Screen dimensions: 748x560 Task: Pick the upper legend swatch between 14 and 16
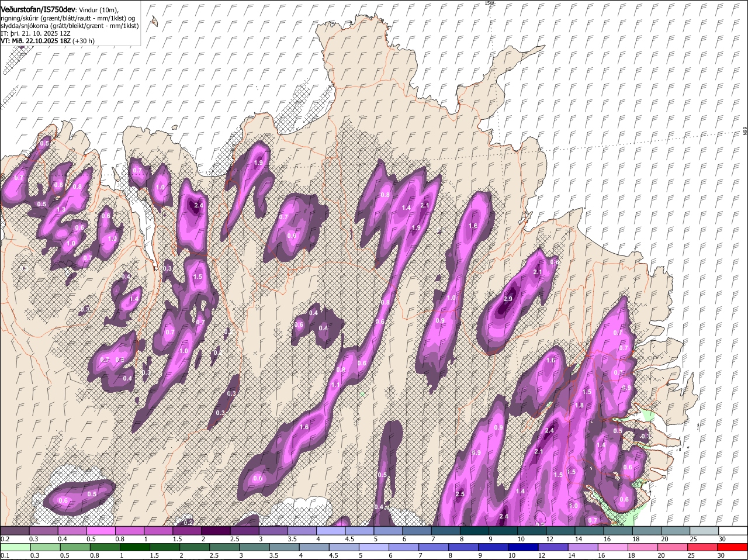pos(588,530)
